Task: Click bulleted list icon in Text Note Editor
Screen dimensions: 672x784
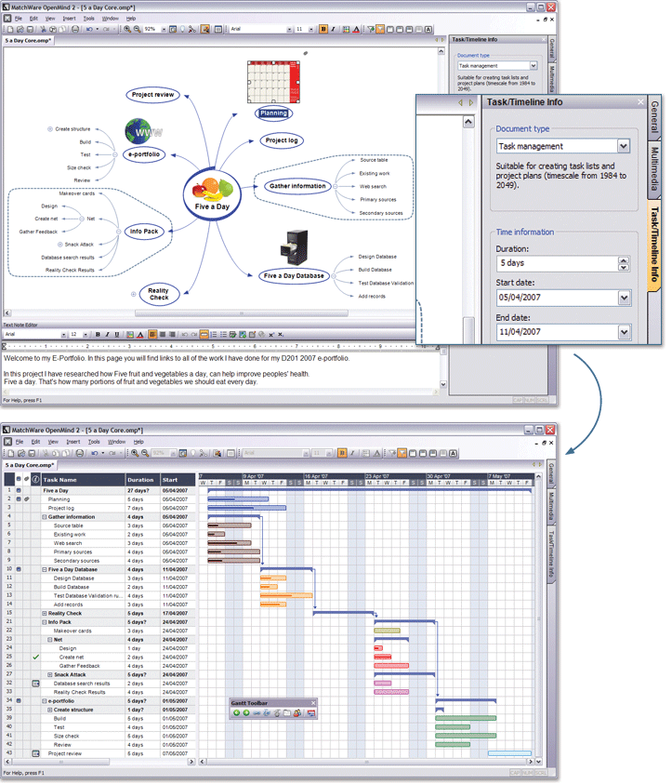Action: point(223,335)
